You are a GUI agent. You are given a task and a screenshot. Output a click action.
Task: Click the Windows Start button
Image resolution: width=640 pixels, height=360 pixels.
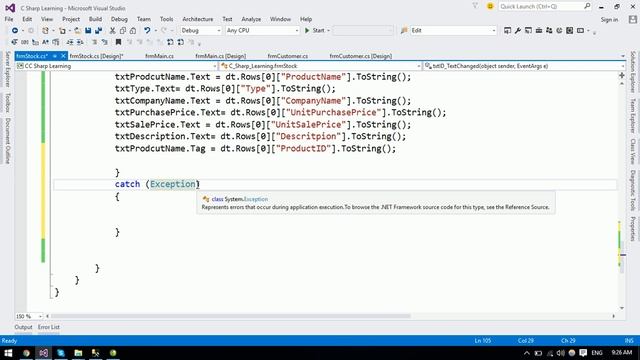click(x=8, y=353)
